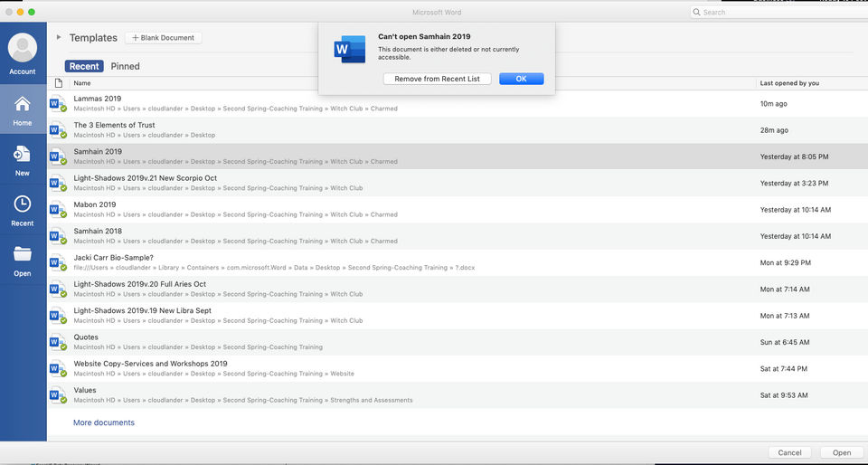Select the Samhain 2019 document name
This screenshot has width=868, height=465.
(98, 151)
